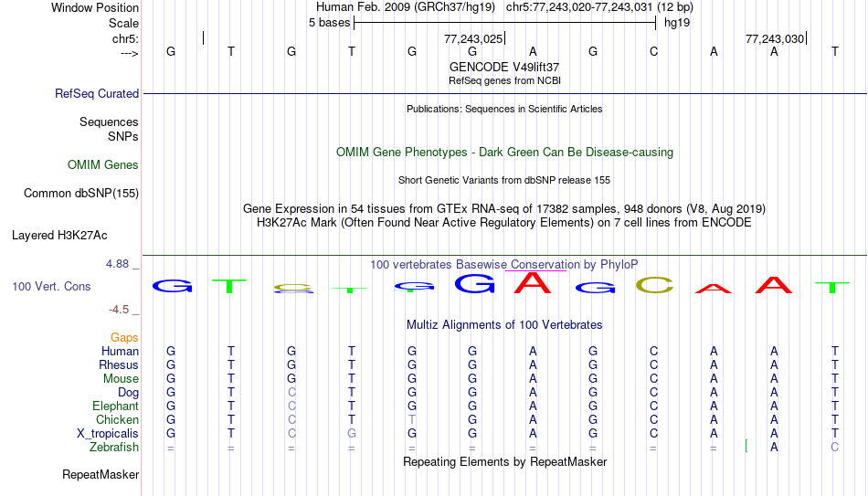Click '100 vertebrates Basewise Conservation by PhyloP' title
The height and width of the screenshot is (496, 868).
tap(504, 265)
